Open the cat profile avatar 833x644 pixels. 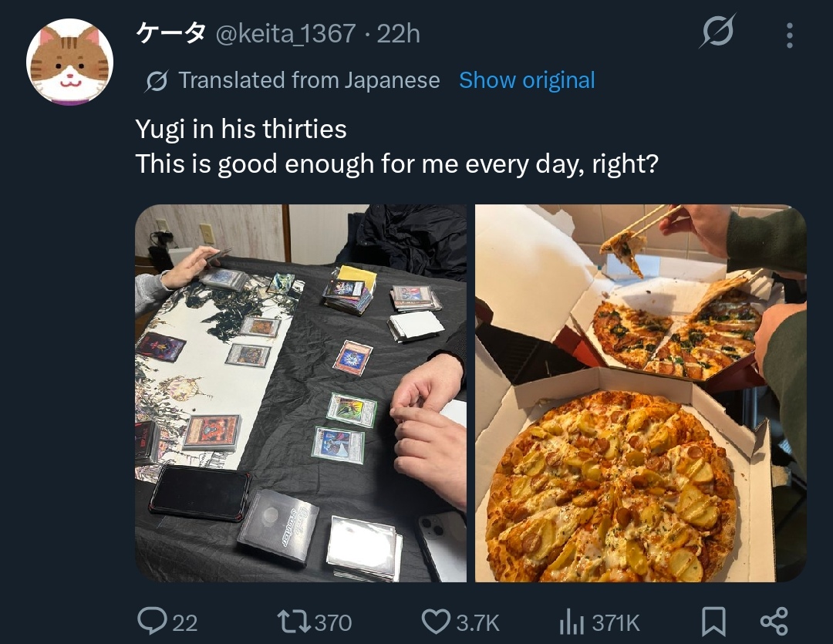click(x=69, y=62)
